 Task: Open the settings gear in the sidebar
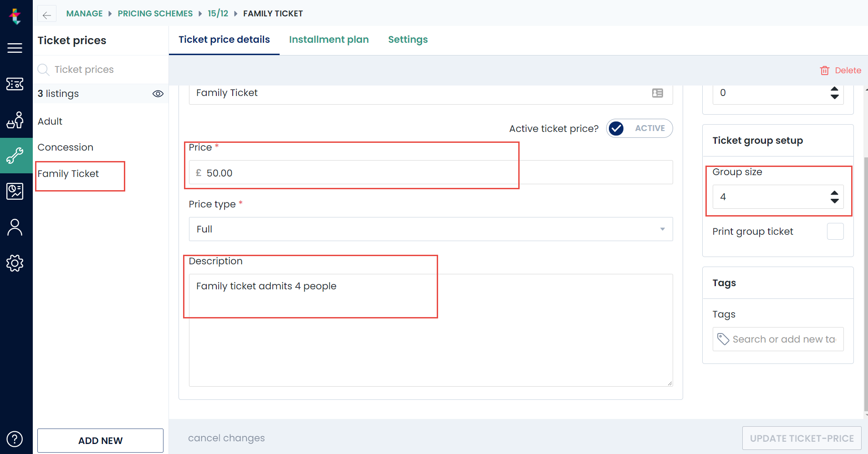pos(15,263)
